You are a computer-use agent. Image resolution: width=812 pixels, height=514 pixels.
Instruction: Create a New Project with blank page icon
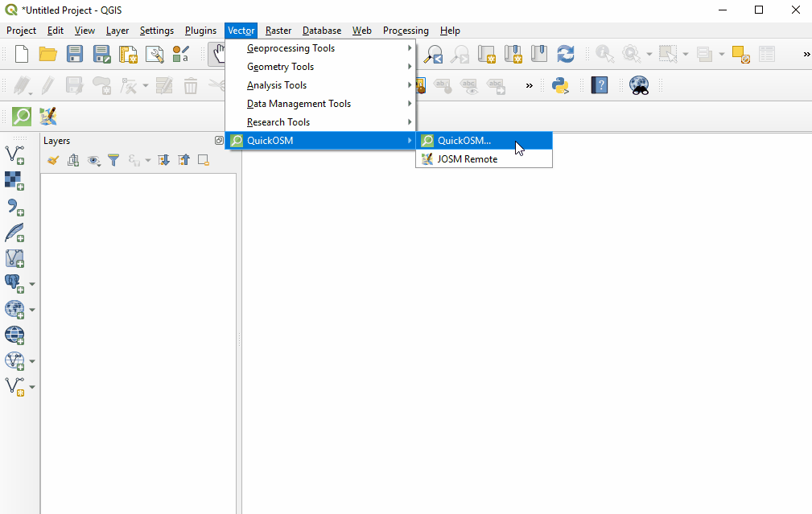(22, 54)
